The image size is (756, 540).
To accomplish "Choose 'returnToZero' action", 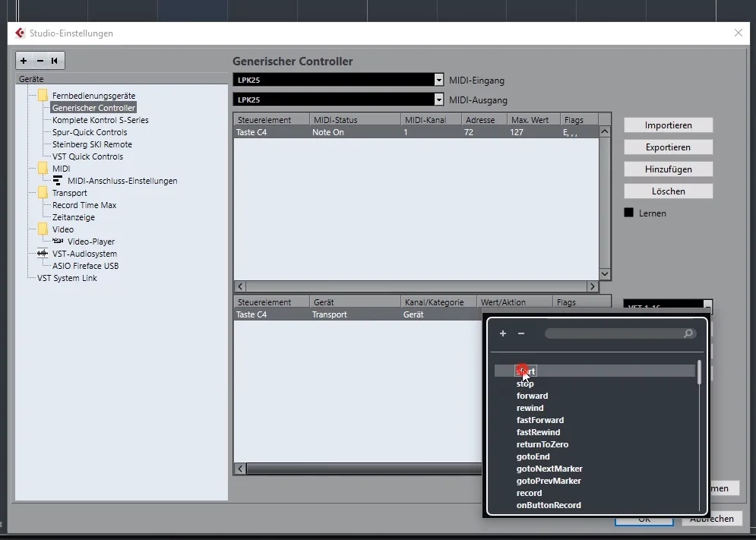I will [542, 444].
